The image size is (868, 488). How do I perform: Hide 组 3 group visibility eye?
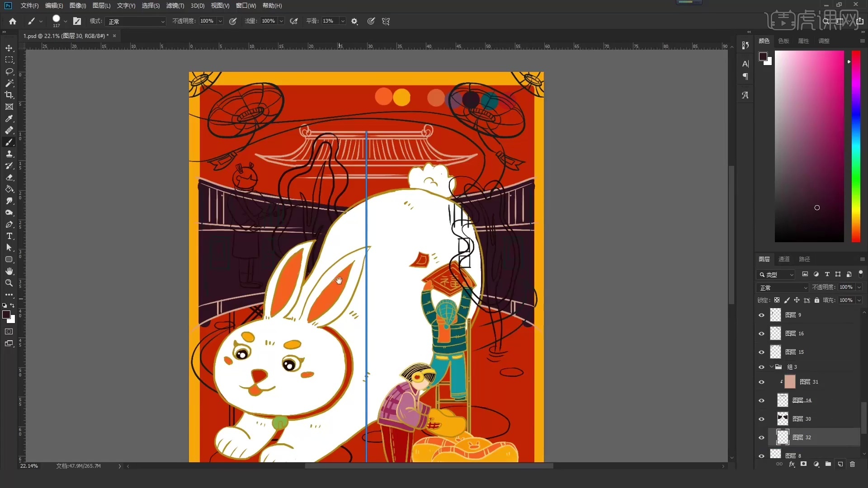761,367
